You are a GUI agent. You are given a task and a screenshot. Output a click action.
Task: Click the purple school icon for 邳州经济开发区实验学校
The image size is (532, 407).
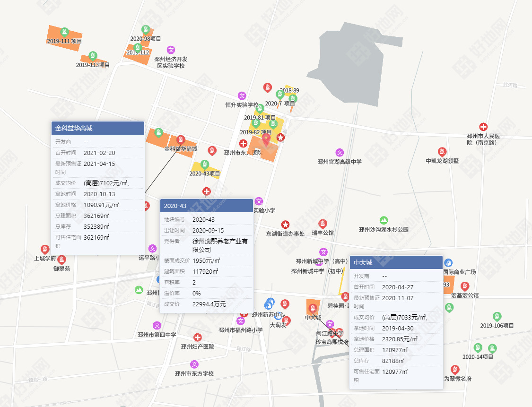[171, 50]
